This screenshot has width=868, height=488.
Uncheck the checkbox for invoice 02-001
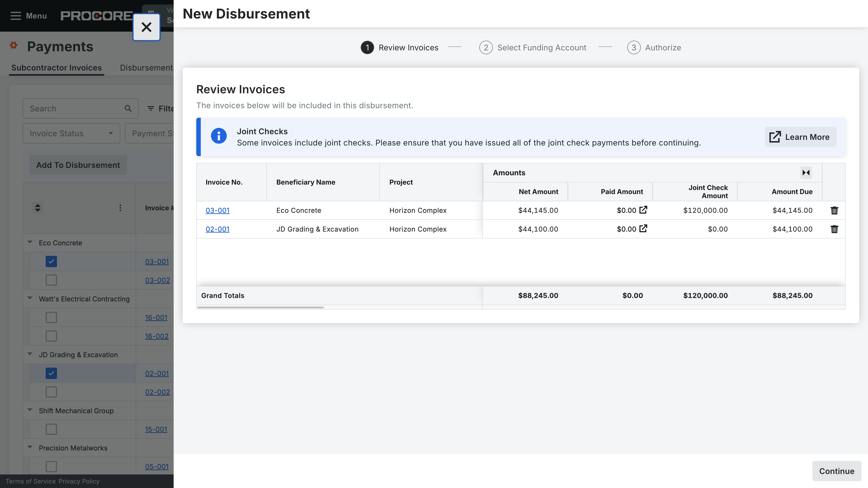point(51,373)
